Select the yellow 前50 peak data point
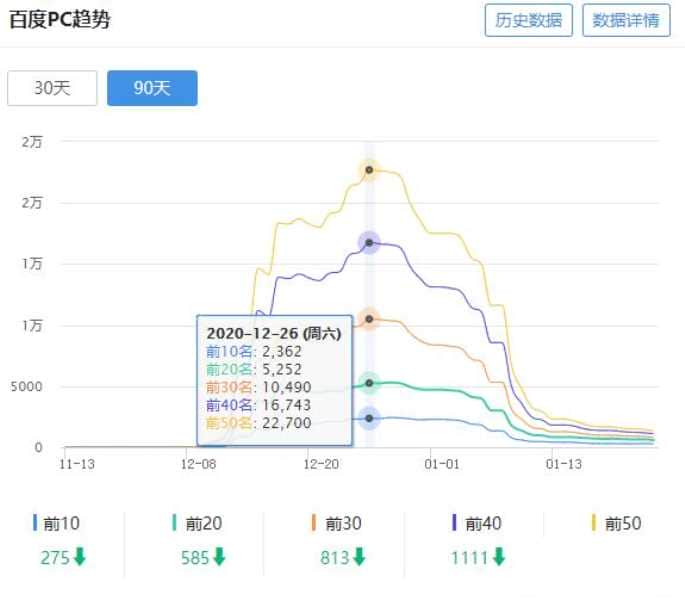 tap(369, 170)
